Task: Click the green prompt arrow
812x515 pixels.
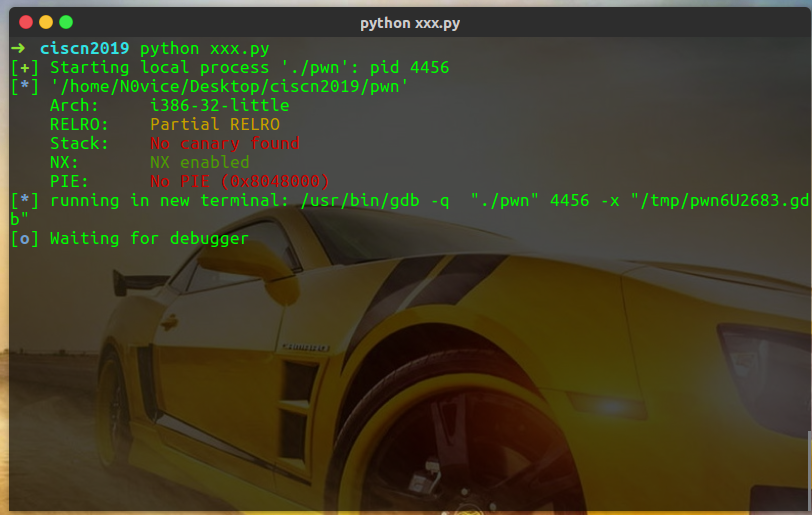Action: [x=18, y=48]
